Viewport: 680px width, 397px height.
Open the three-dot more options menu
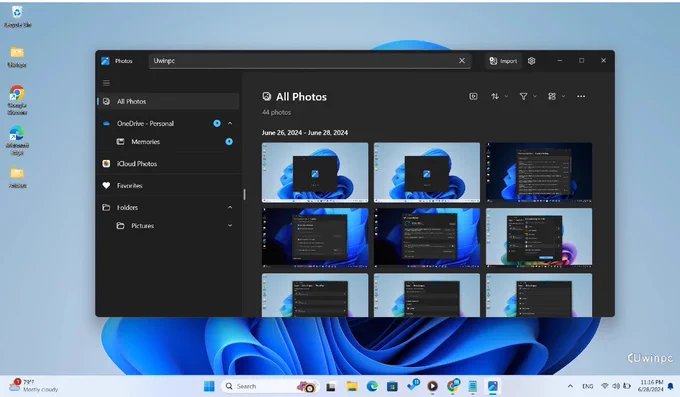click(x=581, y=96)
